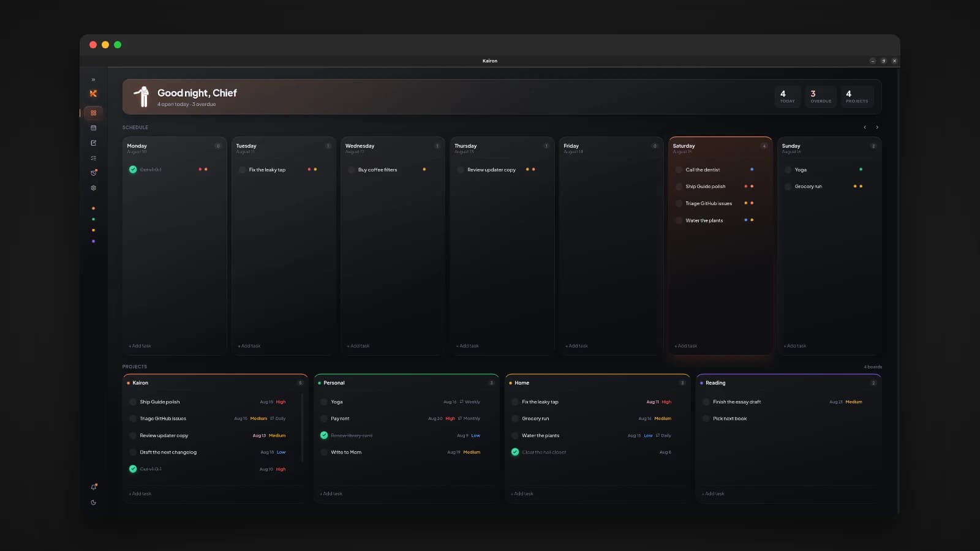This screenshot has height=551, width=980.
Task: Add a task to Friday column
Action: coord(576,346)
